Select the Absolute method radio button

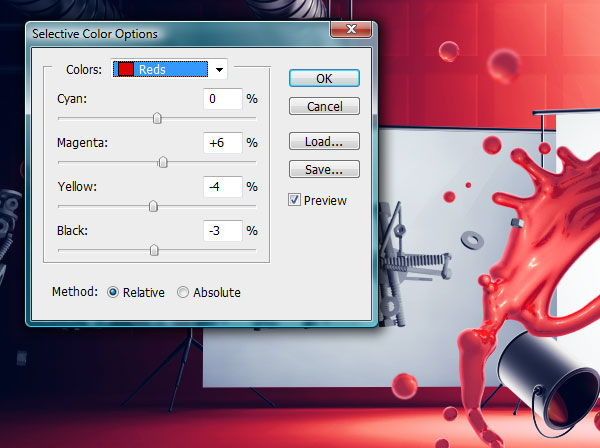pos(183,292)
